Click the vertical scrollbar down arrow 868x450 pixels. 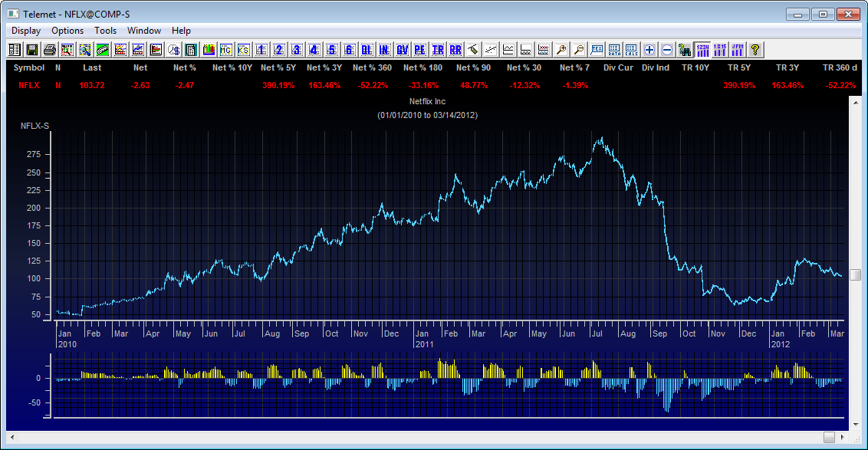tap(855, 425)
